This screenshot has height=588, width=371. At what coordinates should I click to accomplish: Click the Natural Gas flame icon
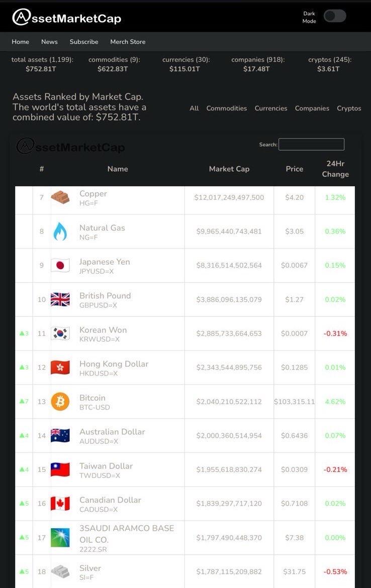60,231
